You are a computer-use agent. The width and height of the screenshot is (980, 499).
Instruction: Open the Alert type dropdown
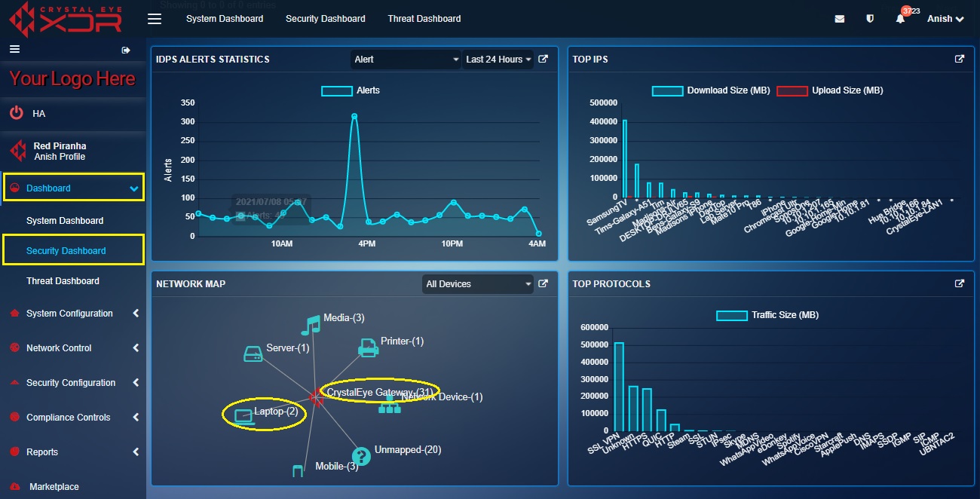point(406,60)
